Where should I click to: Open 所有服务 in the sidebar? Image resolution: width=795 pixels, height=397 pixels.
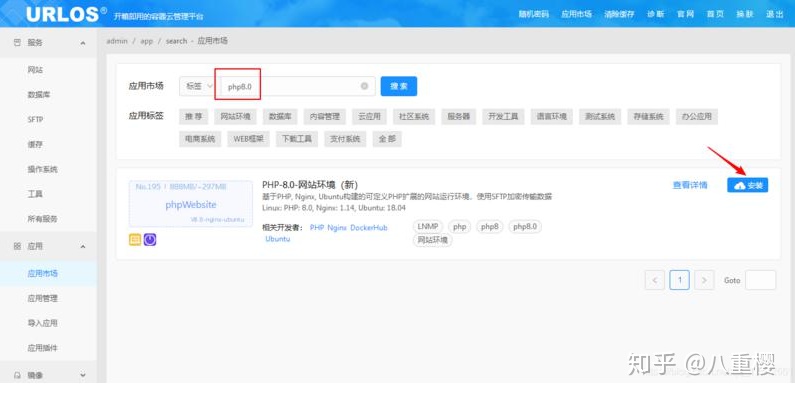pos(43,219)
